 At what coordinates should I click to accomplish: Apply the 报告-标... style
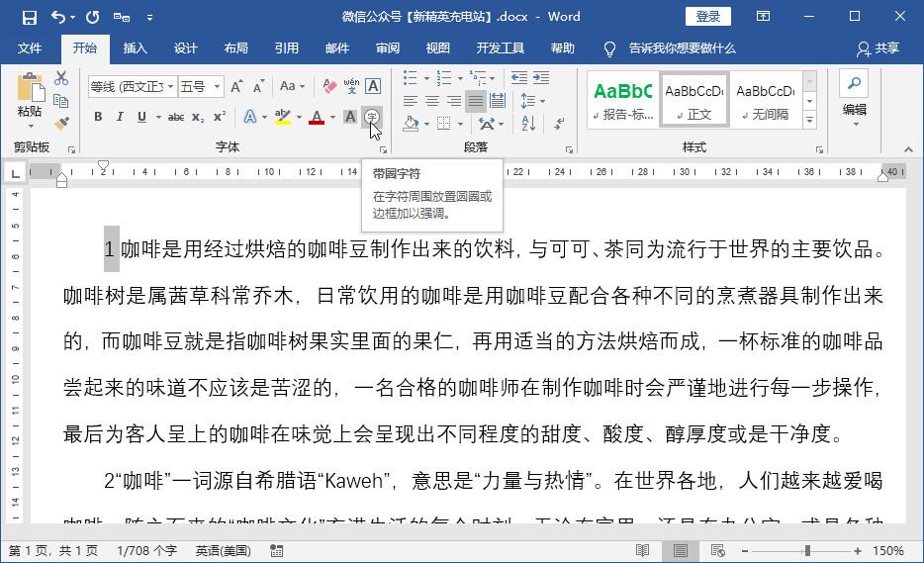pos(623,100)
